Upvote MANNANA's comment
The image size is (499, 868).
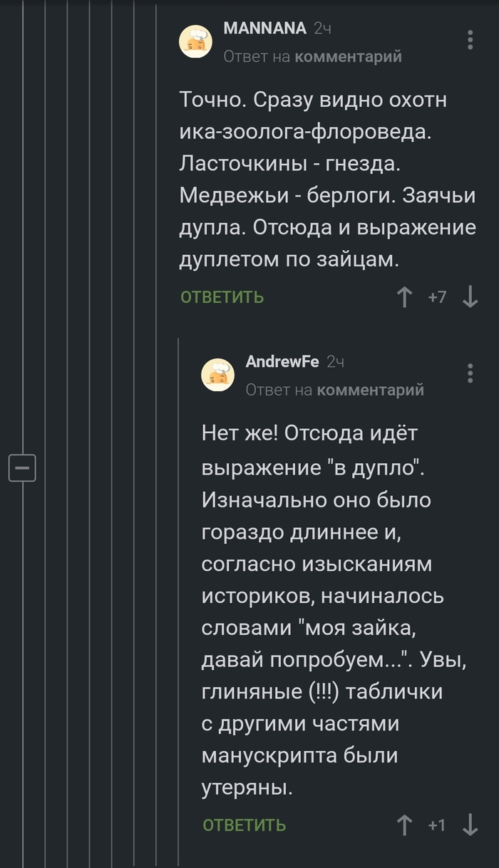coord(404,297)
